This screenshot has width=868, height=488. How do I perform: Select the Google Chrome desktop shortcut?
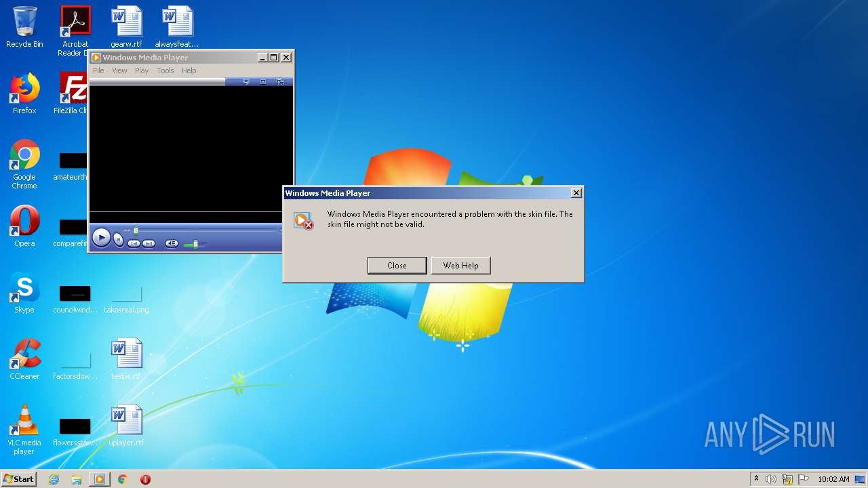pos(24,164)
